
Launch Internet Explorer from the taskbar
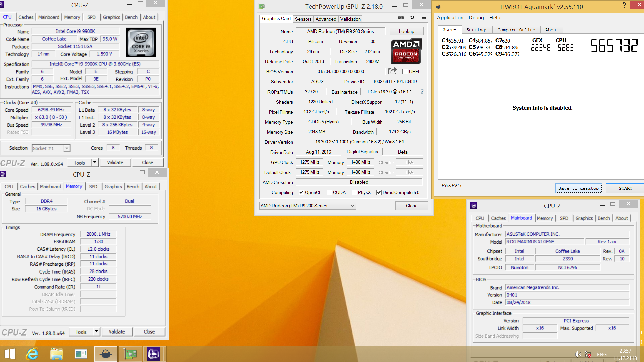coord(33,354)
